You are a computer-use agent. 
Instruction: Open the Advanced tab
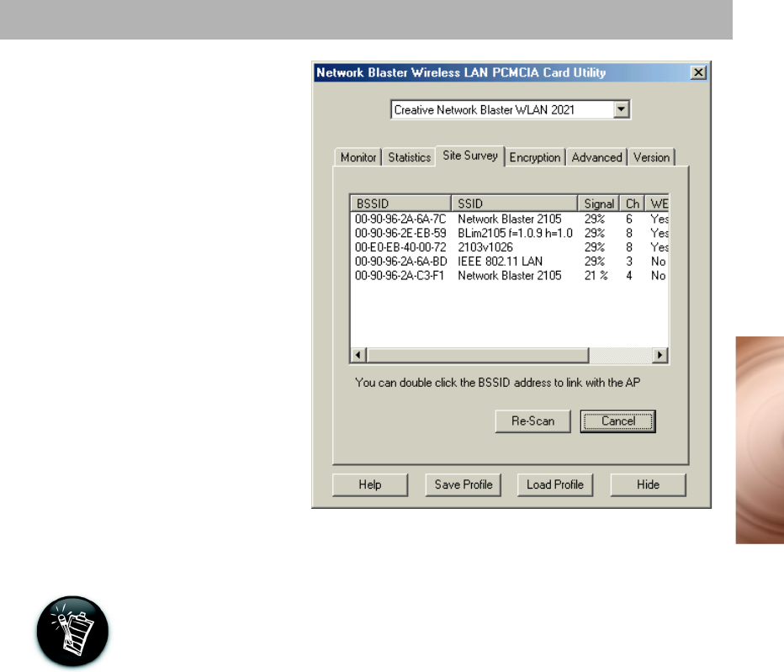click(596, 157)
